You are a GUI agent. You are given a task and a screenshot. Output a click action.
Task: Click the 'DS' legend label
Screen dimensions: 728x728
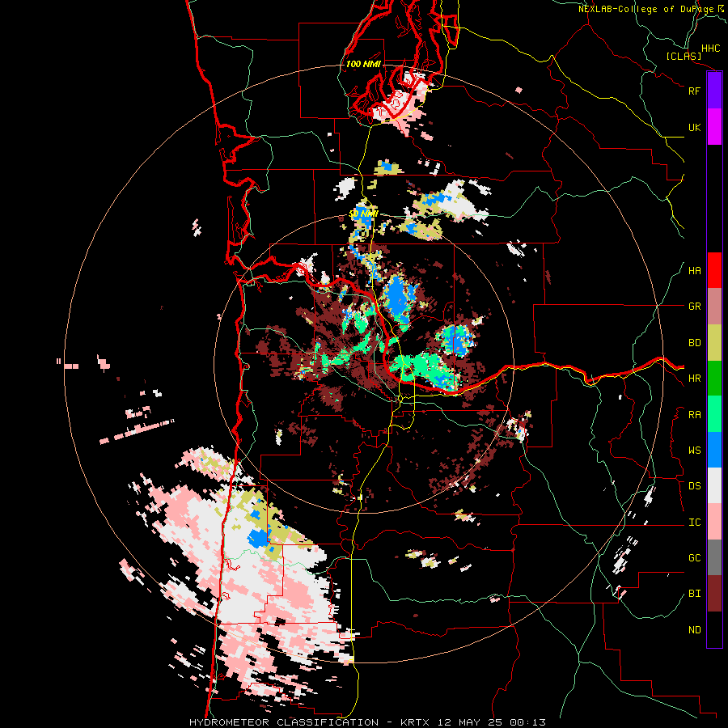(694, 486)
